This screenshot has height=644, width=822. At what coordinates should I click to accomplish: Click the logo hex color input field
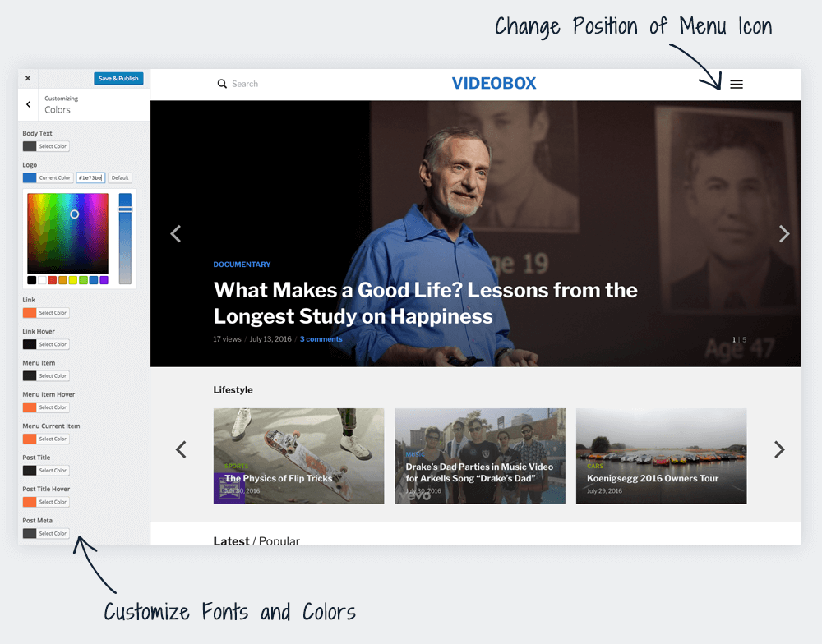(90, 177)
